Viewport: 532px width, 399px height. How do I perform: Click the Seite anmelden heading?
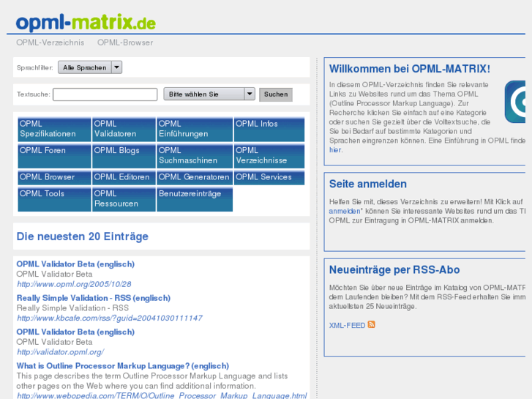[368, 184]
